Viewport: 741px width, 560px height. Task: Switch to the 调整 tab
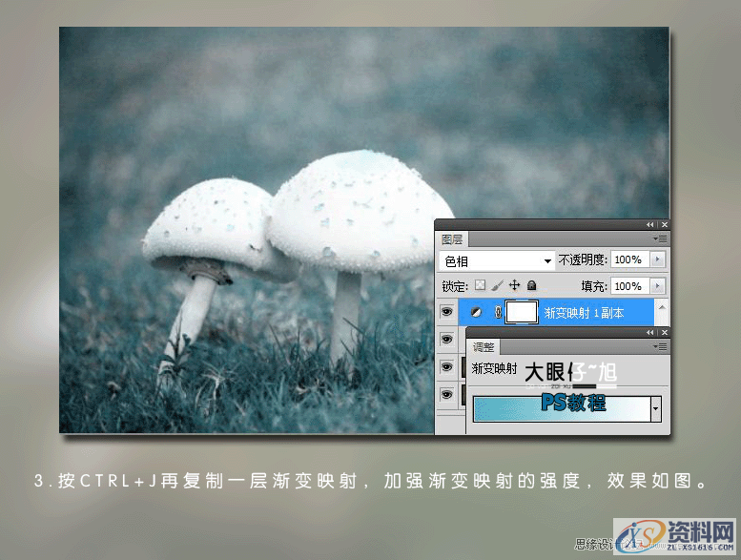point(484,347)
